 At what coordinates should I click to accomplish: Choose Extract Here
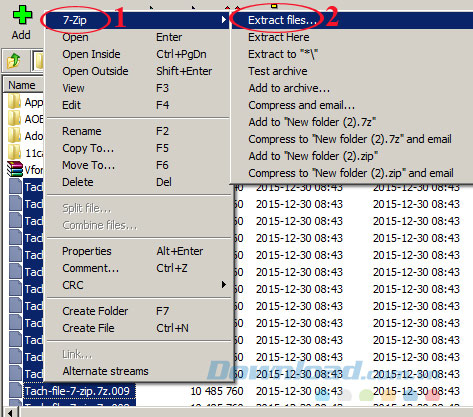pos(352,37)
